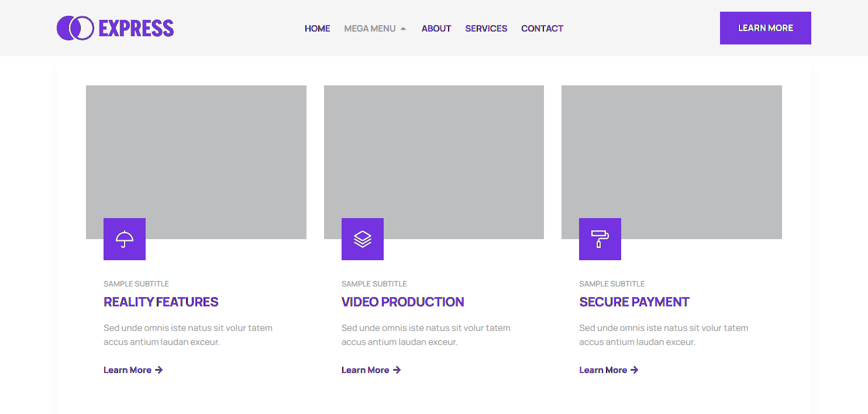Viewport: 868px width, 414px height.
Task: Open the Home menu item
Action: [317, 29]
